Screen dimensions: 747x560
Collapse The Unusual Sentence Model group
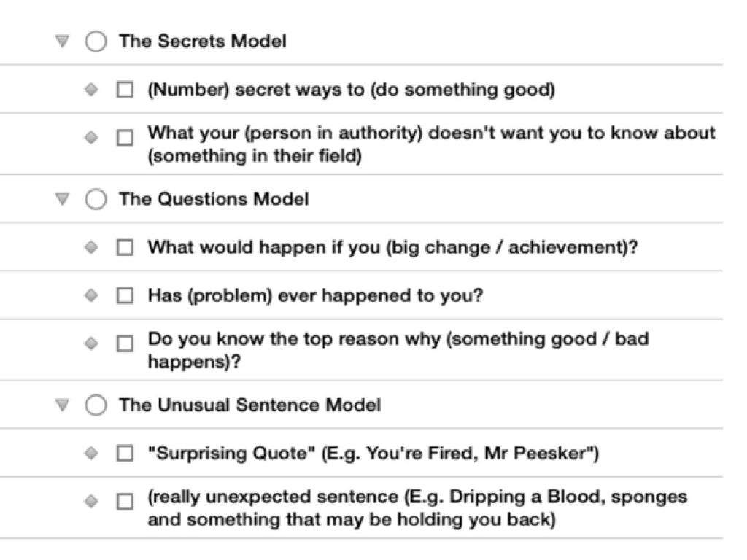click(63, 405)
